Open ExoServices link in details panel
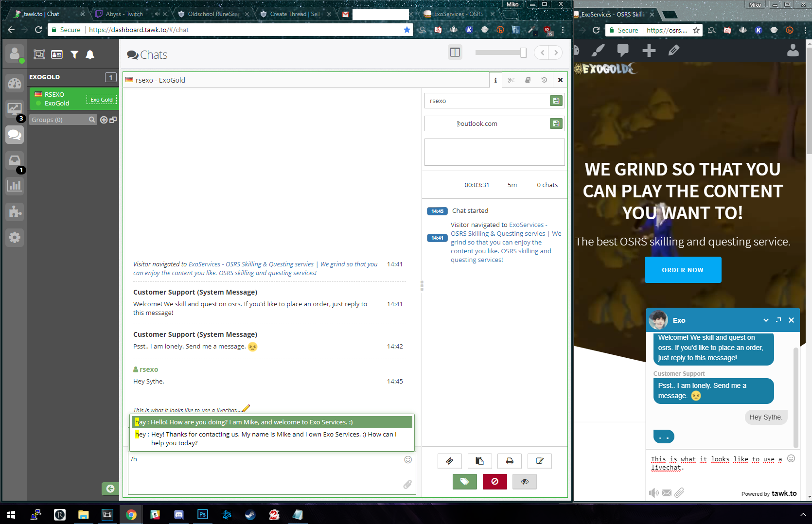The image size is (812, 524). click(506, 242)
